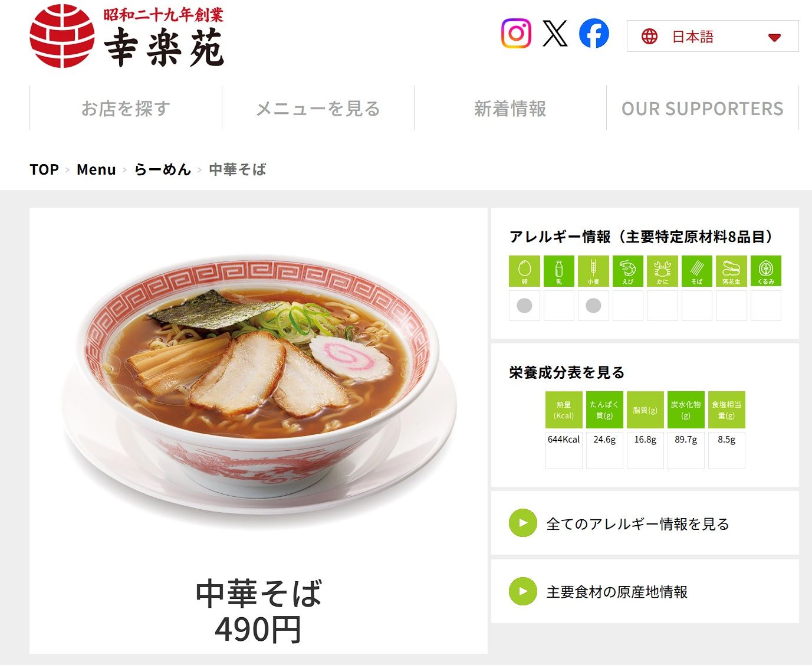Click the peanut allergen icon
The height and width of the screenshot is (665, 812).
point(731,271)
